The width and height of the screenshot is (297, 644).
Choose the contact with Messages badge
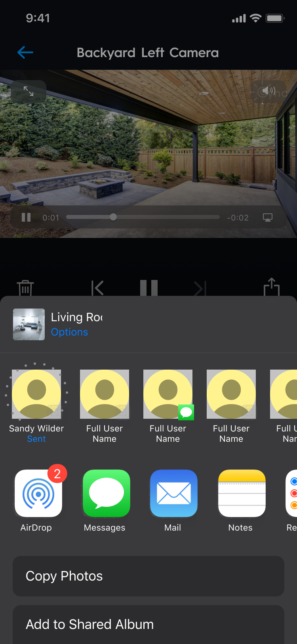(x=168, y=395)
